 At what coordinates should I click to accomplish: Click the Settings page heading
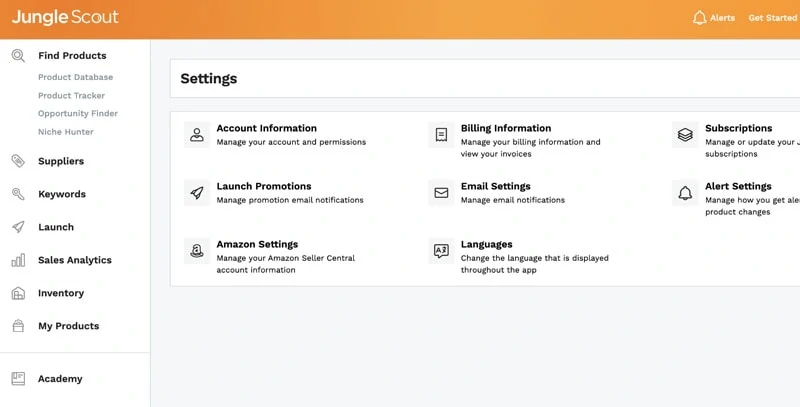tap(209, 79)
